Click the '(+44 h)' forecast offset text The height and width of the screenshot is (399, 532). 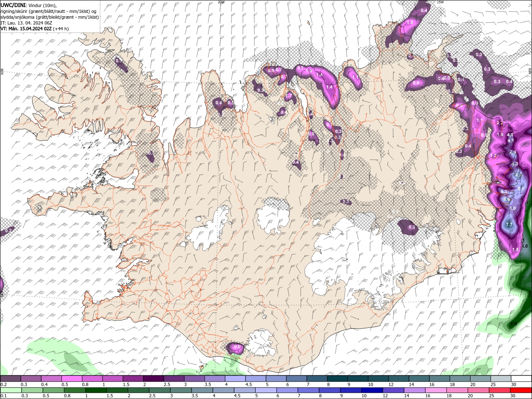[61, 29]
